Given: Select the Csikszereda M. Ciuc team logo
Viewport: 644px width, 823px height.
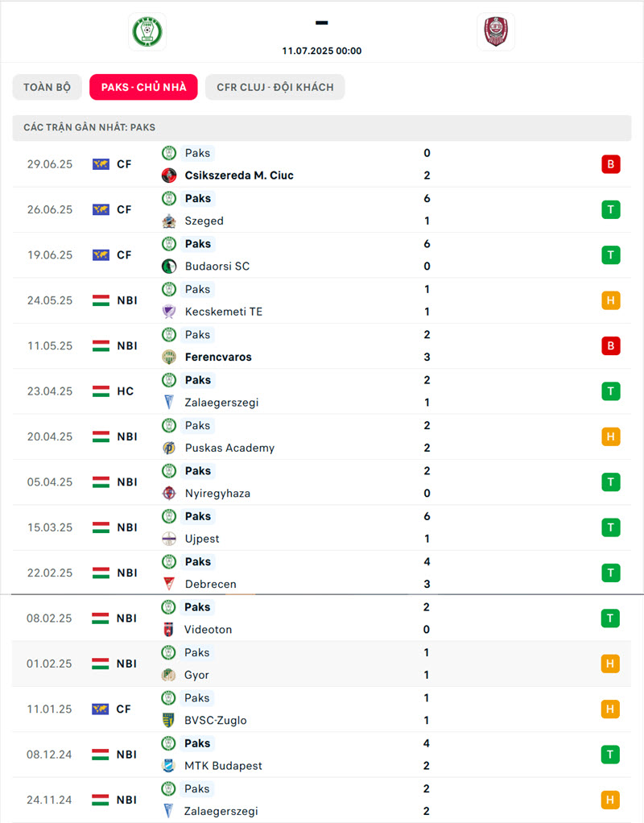Looking at the screenshot, I should point(169,176).
